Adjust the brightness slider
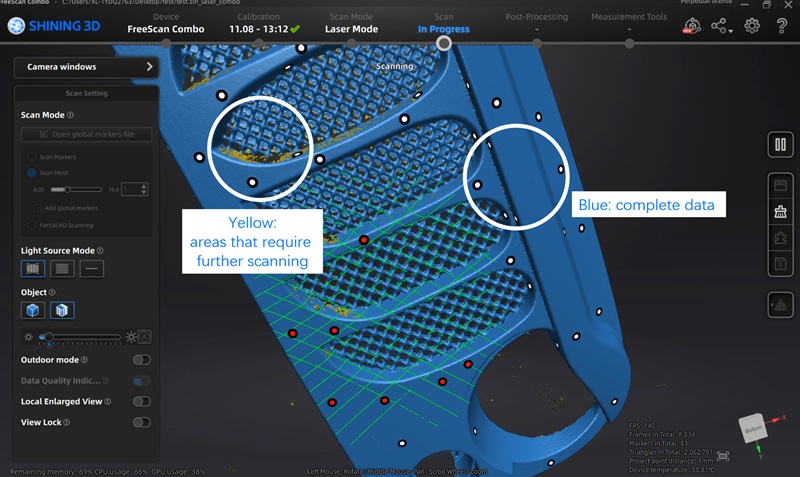The image size is (800, 477). click(80, 337)
